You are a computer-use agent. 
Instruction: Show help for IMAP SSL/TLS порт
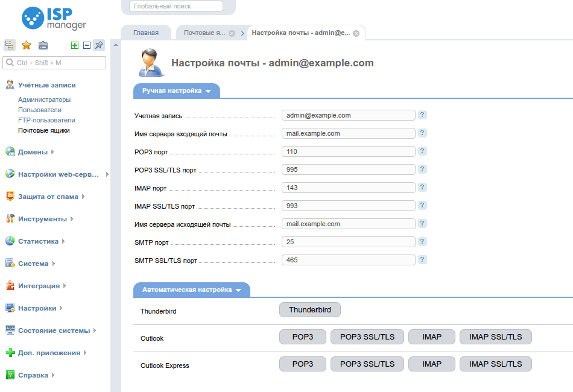[x=422, y=205]
